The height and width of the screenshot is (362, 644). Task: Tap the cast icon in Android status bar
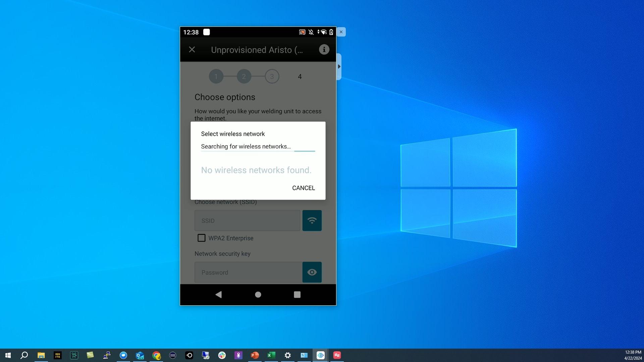click(302, 32)
